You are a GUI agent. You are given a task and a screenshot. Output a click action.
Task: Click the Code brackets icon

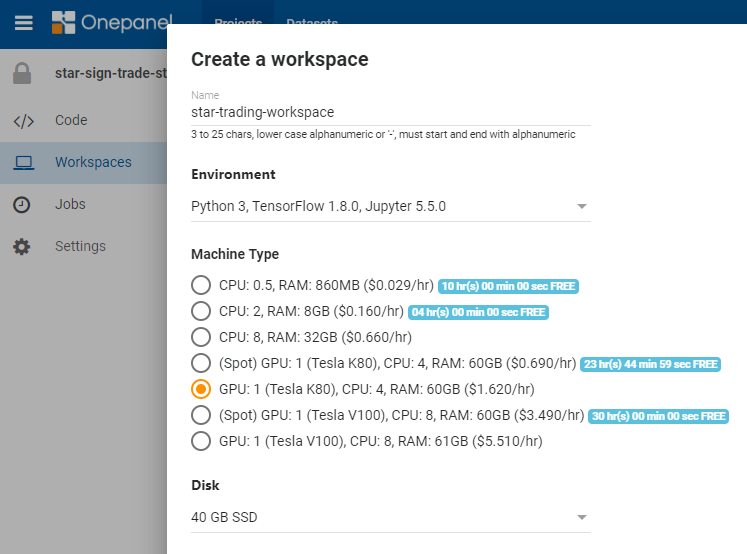[x=22, y=121]
